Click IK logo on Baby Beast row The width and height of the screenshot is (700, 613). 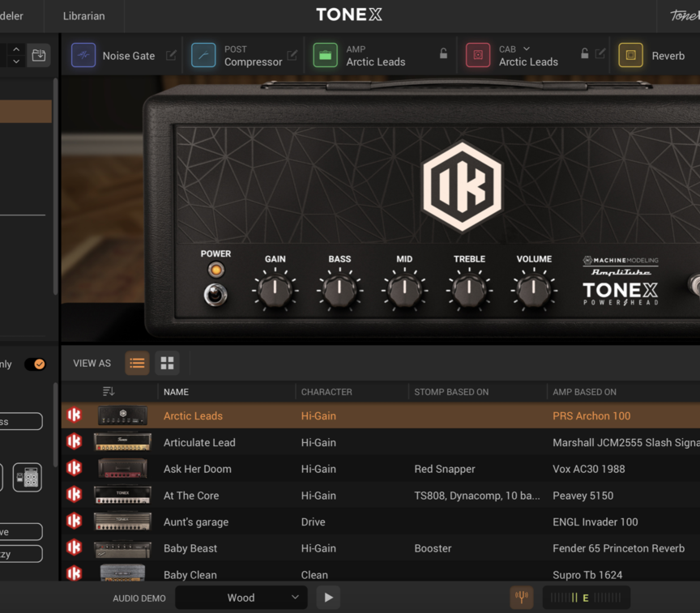[74, 547]
